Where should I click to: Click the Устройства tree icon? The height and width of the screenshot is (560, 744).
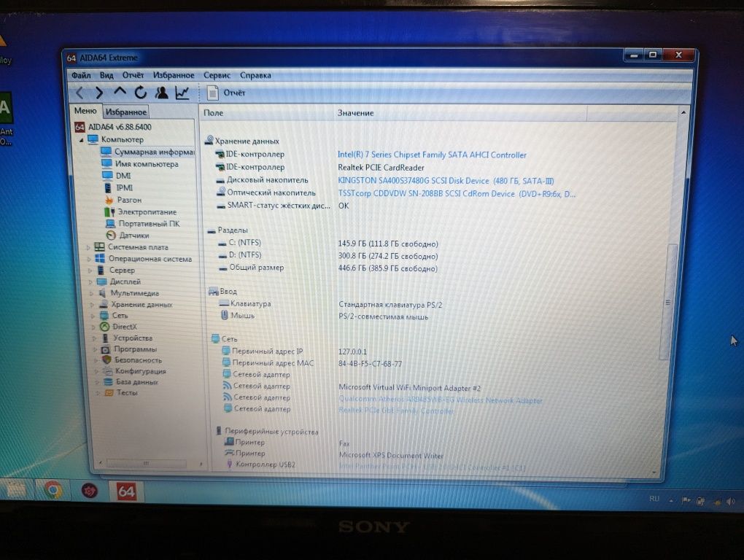coord(105,338)
